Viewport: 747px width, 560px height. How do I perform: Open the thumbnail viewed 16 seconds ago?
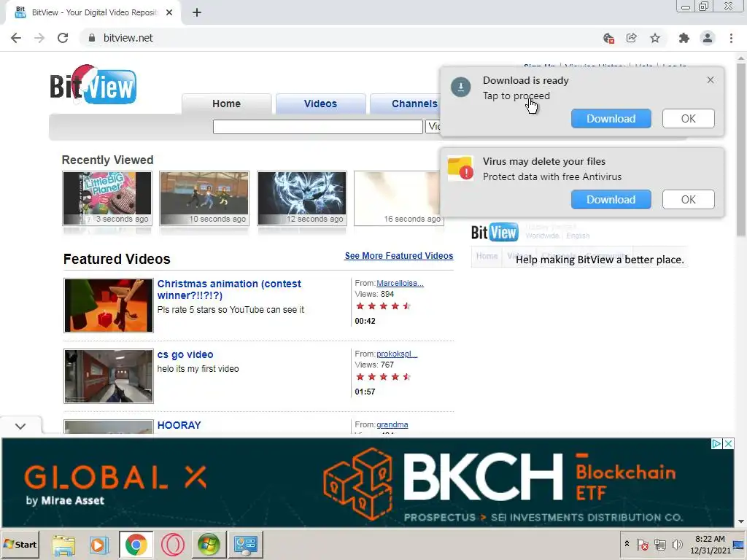pos(398,198)
